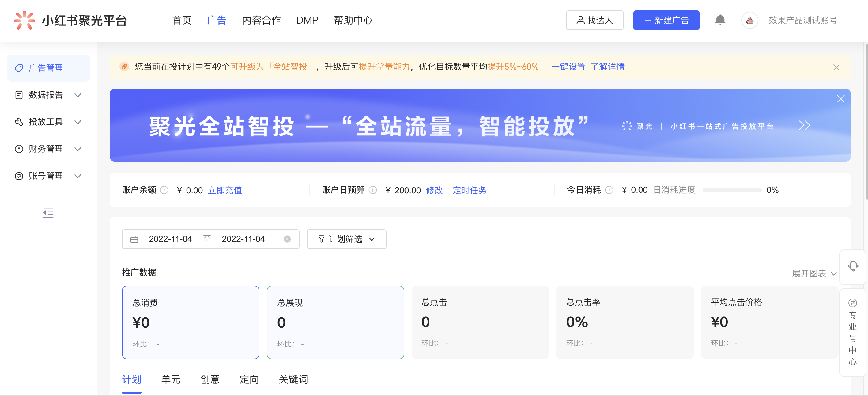Screen dimensions: 868x396
Task: Switch to the 创意 tab
Action: 210,379
